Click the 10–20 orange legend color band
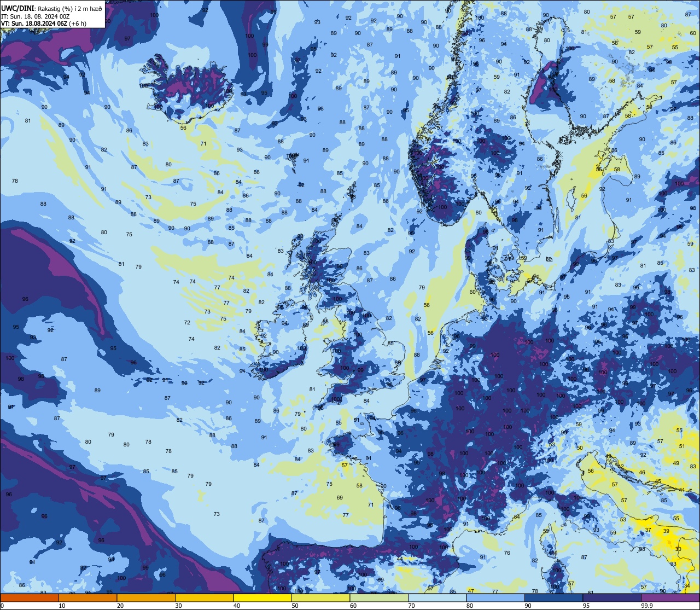This screenshot has height=610, width=700. click(87, 597)
